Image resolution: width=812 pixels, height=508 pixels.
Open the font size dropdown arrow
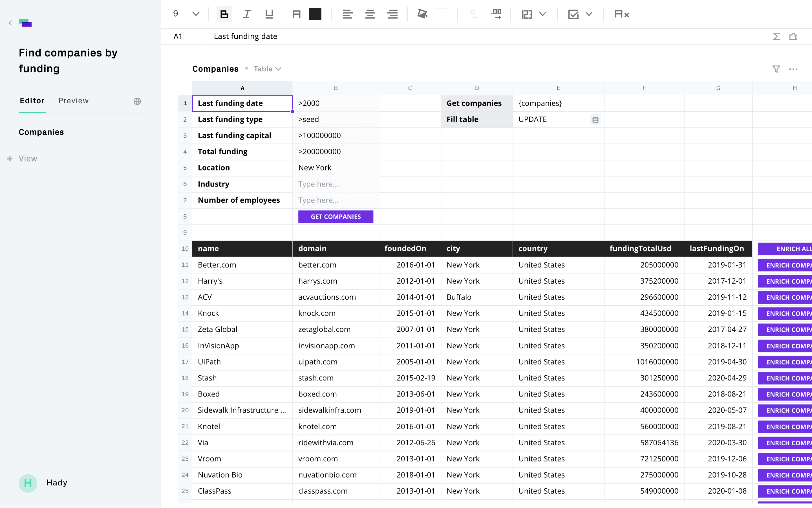tap(196, 14)
